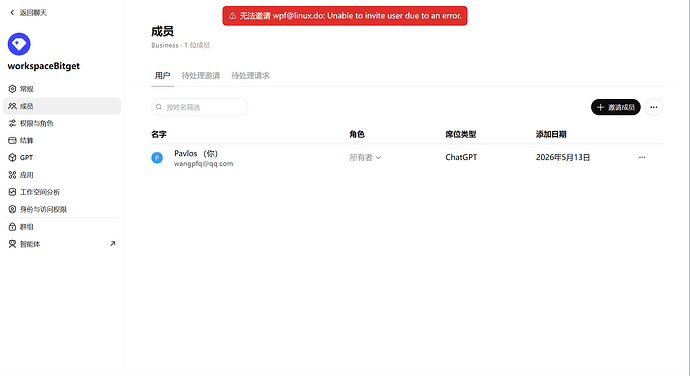This screenshot has height=376, width=690.
Task: Click date 2026年5月13日 cell
Action: (x=563, y=157)
